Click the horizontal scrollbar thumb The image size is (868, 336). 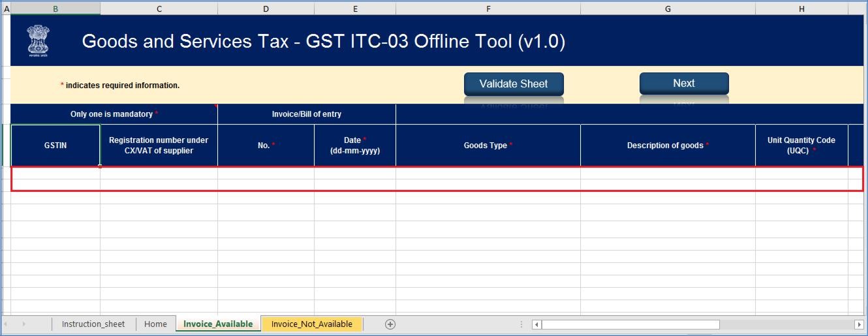(x=630, y=324)
